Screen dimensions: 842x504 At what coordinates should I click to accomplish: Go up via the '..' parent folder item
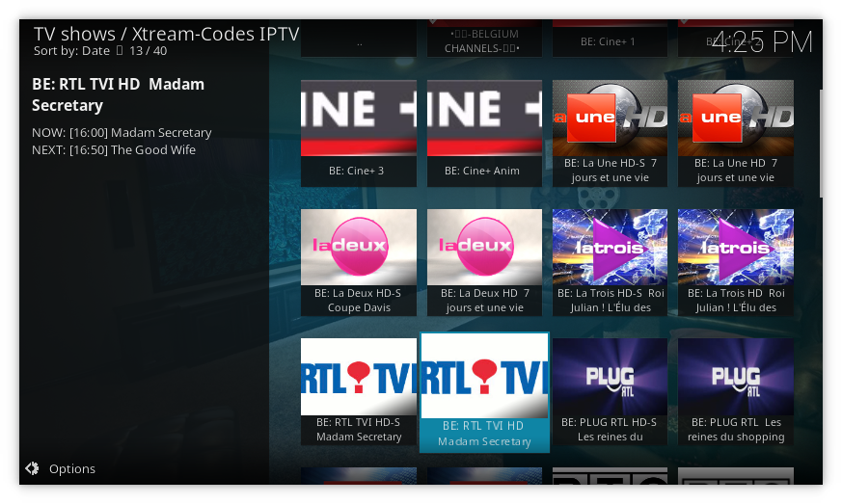coord(359,39)
